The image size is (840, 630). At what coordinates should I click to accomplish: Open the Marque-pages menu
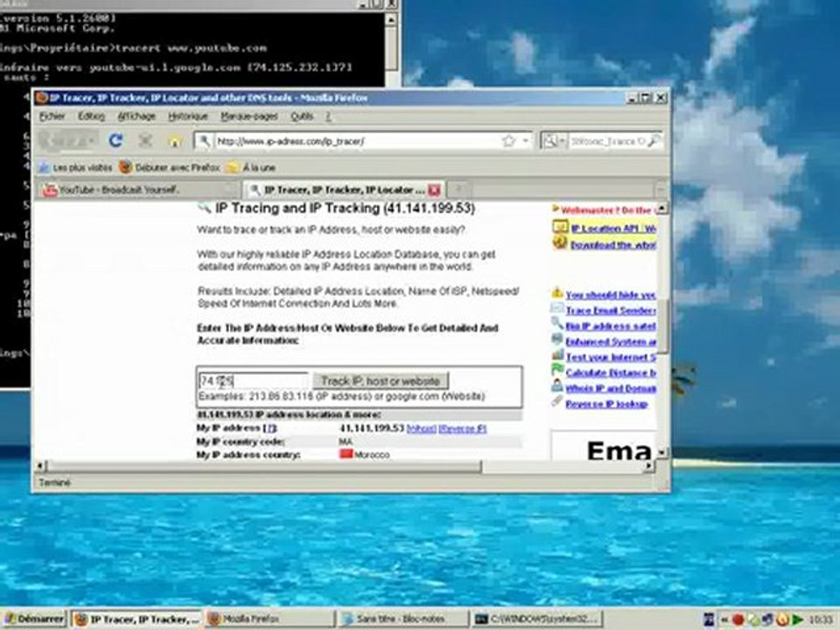click(x=249, y=116)
